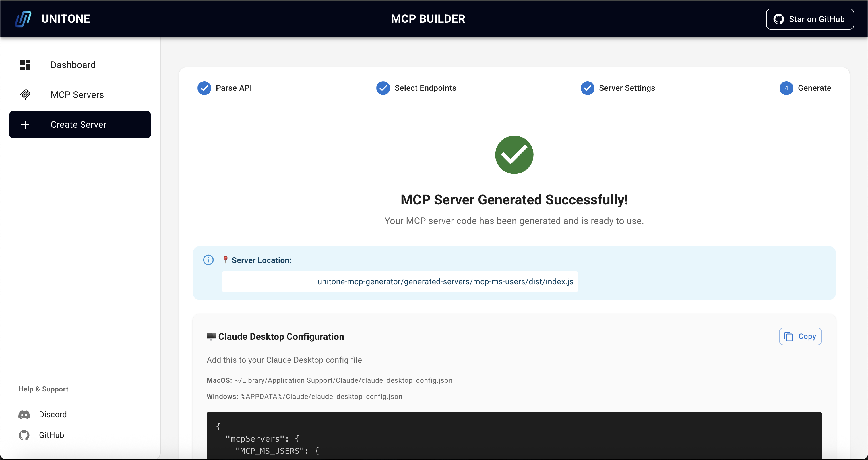Click 'Add this to your Claude Desktop config file' text

[x=285, y=360]
